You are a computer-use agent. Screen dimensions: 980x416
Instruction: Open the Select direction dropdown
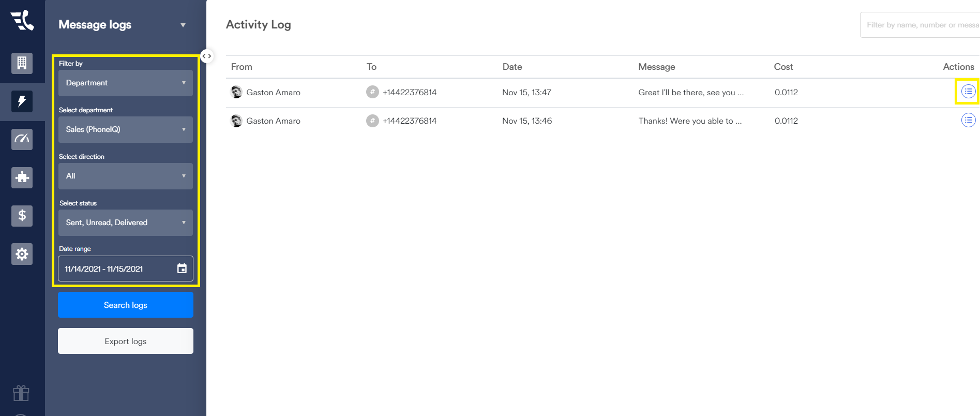pyautogui.click(x=125, y=176)
